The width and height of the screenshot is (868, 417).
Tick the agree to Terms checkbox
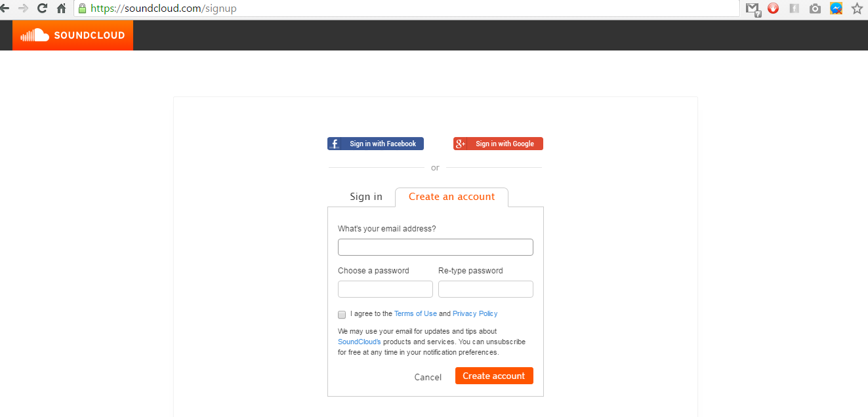tap(342, 315)
